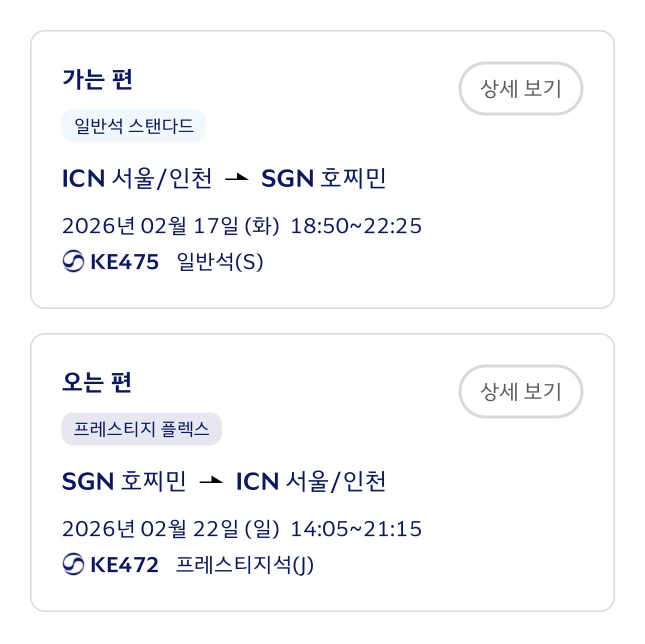Click return departure airport SGN 호찌민
645x644 pixels.
124,481
